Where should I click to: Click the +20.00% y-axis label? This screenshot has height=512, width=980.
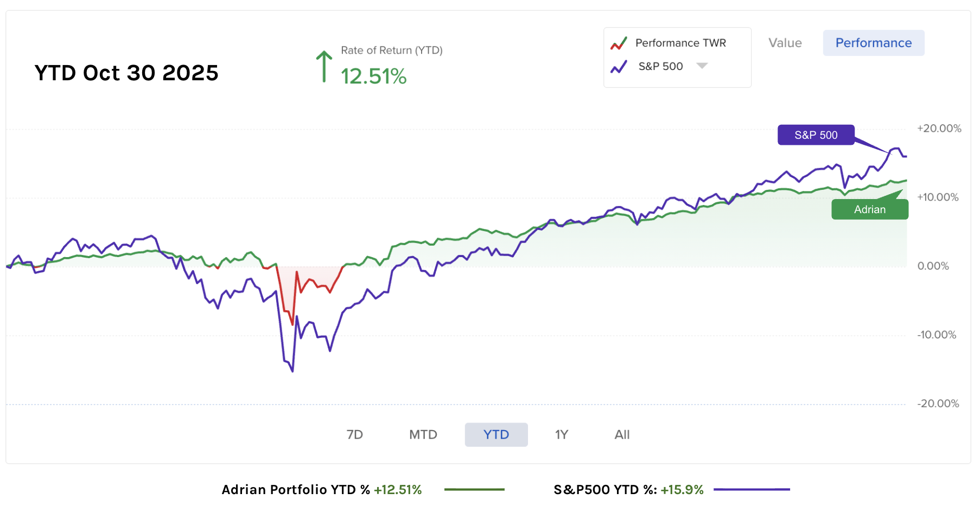[x=939, y=129]
